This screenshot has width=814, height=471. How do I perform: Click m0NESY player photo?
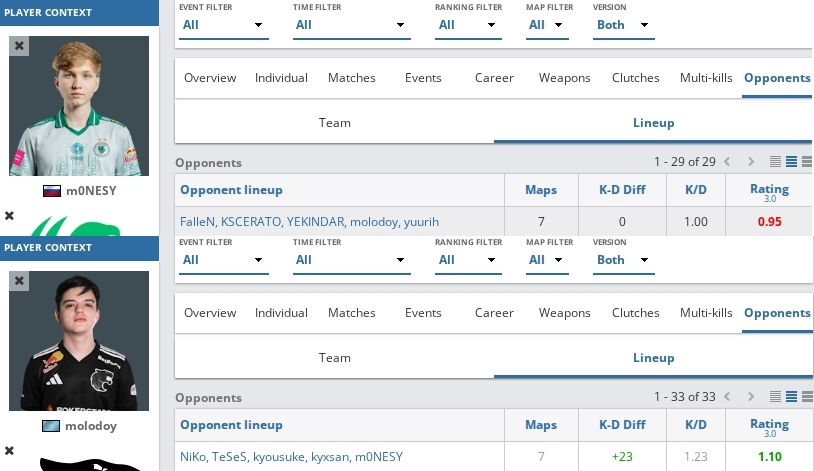pos(79,106)
